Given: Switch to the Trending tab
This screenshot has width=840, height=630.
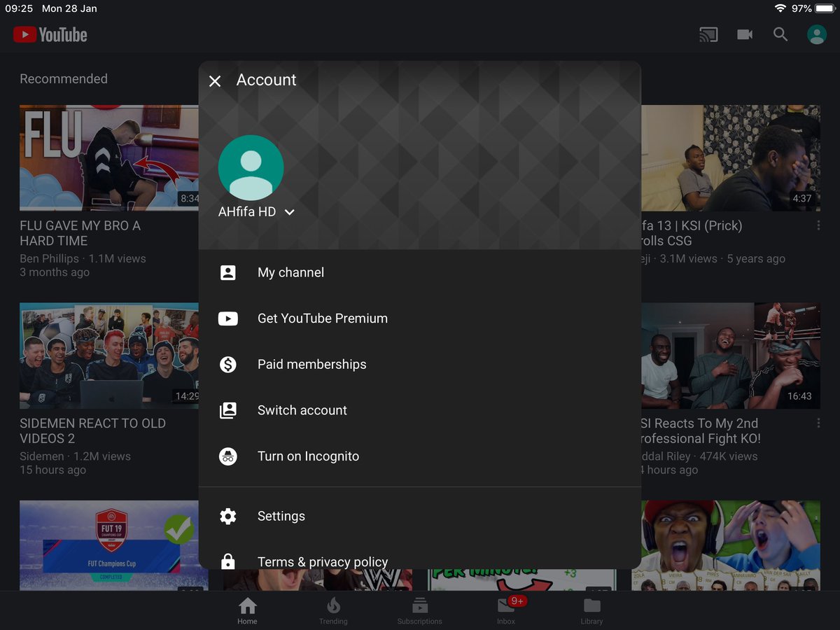Looking at the screenshot, I should (x=333, y=611).
